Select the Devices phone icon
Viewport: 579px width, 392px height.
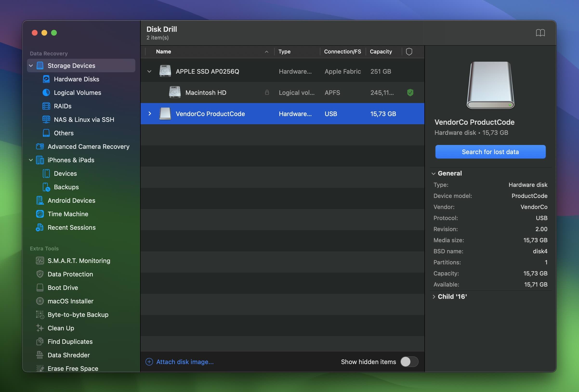[46, 173]
